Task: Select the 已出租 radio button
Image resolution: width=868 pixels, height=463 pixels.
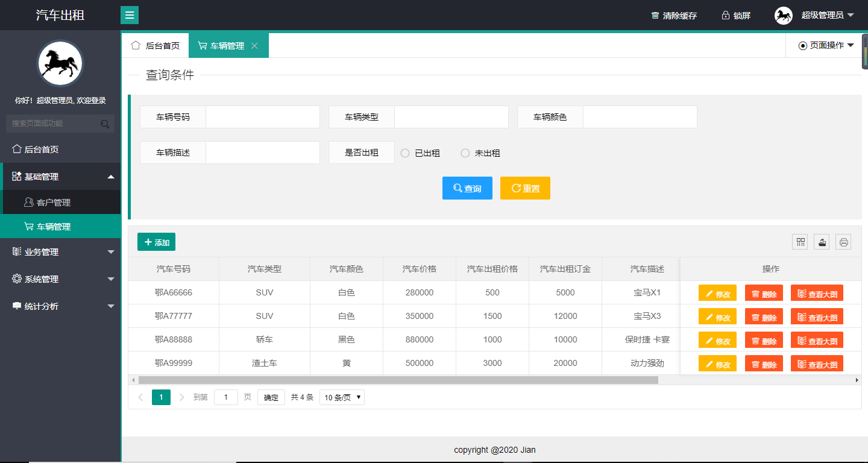Action: [x=420, y=153]
